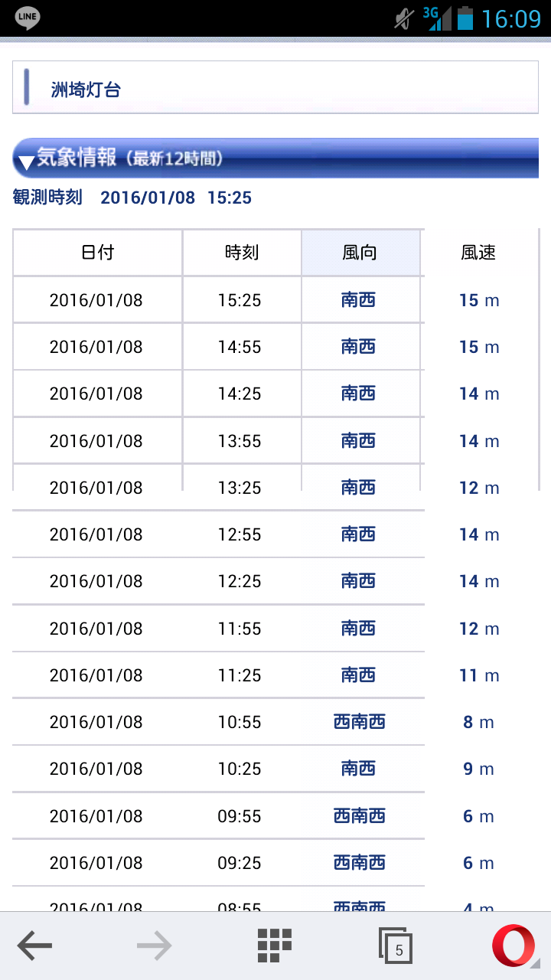Tap the 日付 column header

(97, 253)
